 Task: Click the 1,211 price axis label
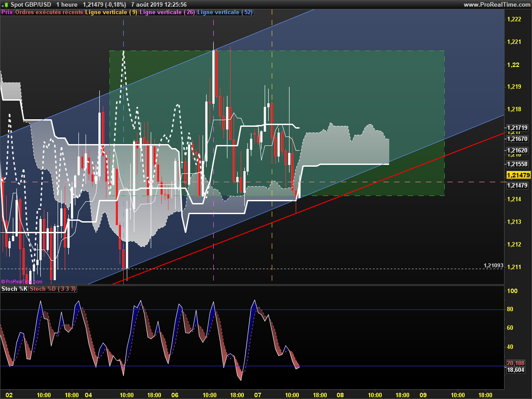click(514, 267)
